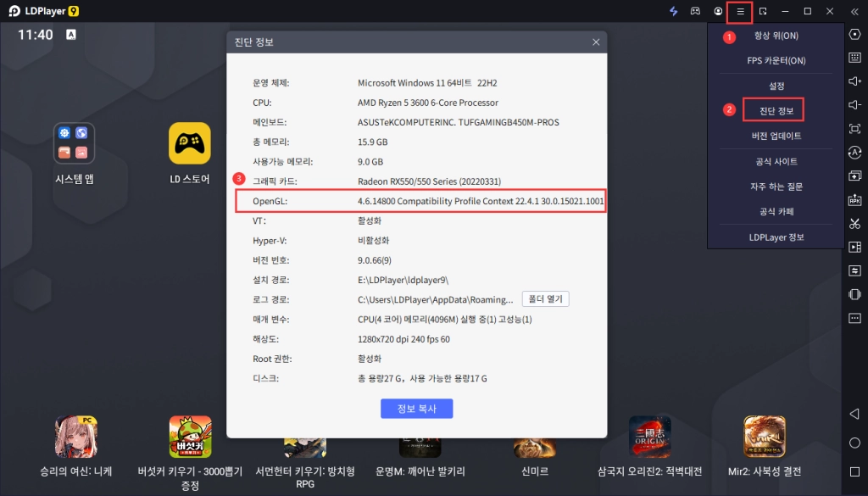Viewport: 868px width, 496px height.
Task: Select 진단 정보 from the menu
Action: [x=776, y=111]
